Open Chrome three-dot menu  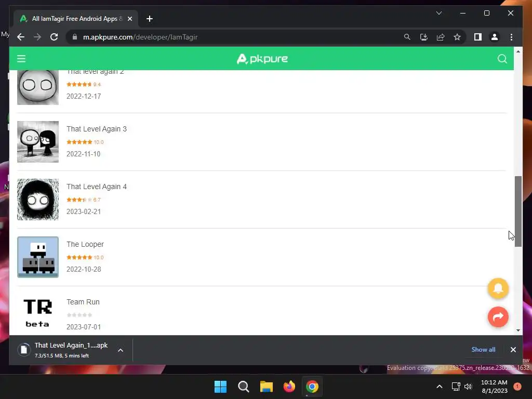coord(511,37)
